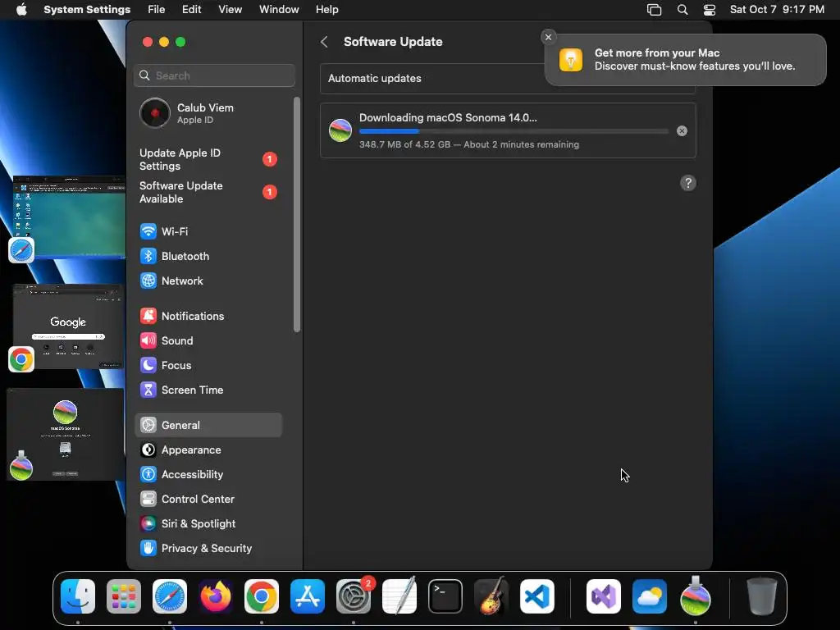Click the sidebar scrollbar

pyautogui.click(x=297, y=214)
